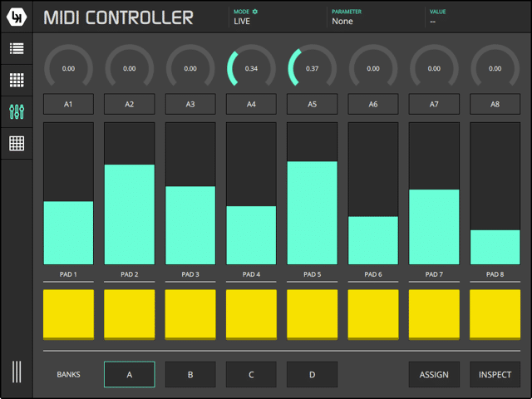Click the PAD 6 text label
This screenshot has height=399, width=532.
(x=373, y=274)
